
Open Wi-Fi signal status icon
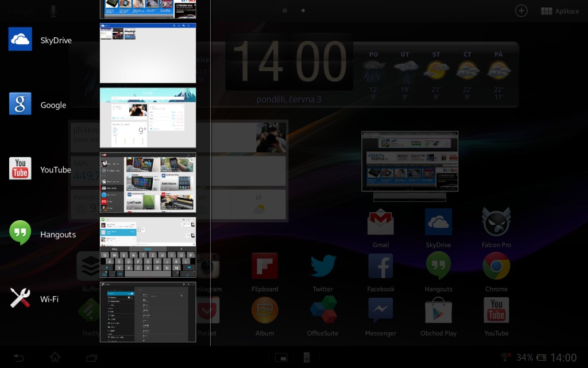(x=506, y=357)
